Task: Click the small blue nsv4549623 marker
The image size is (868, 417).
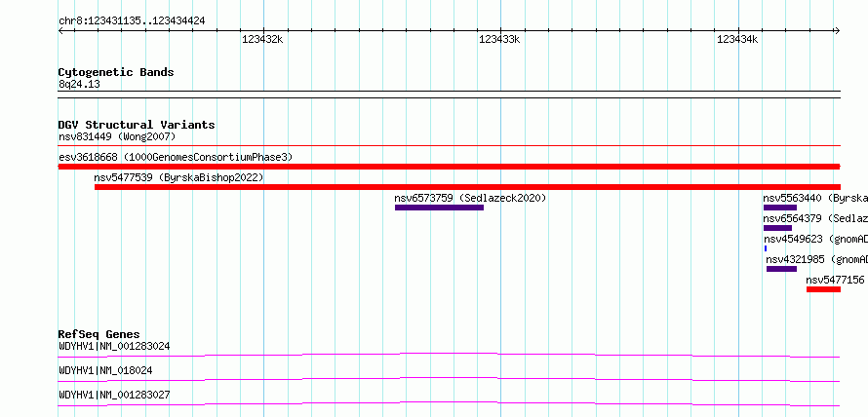Action: point(766,248)
